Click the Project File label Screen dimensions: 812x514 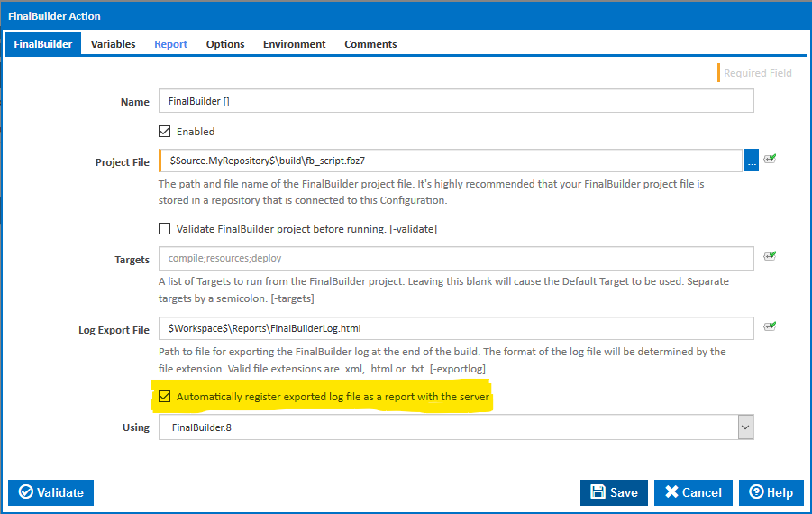(x=123, y=162)
